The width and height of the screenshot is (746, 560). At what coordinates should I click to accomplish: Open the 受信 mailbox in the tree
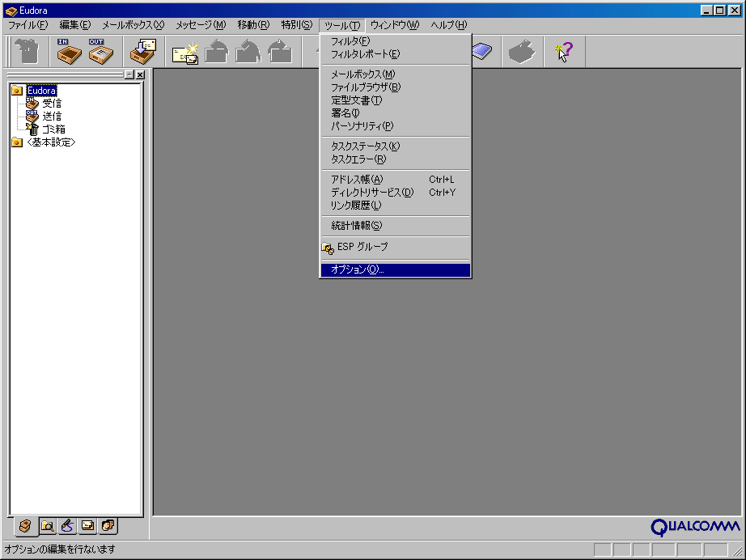click(x=52, y=104)
